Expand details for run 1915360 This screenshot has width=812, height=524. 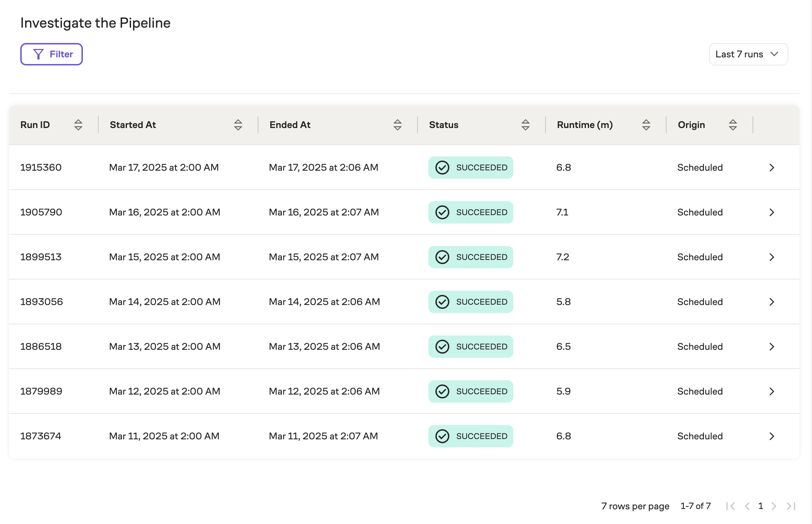pyautogui.click(x=772, y=168)
